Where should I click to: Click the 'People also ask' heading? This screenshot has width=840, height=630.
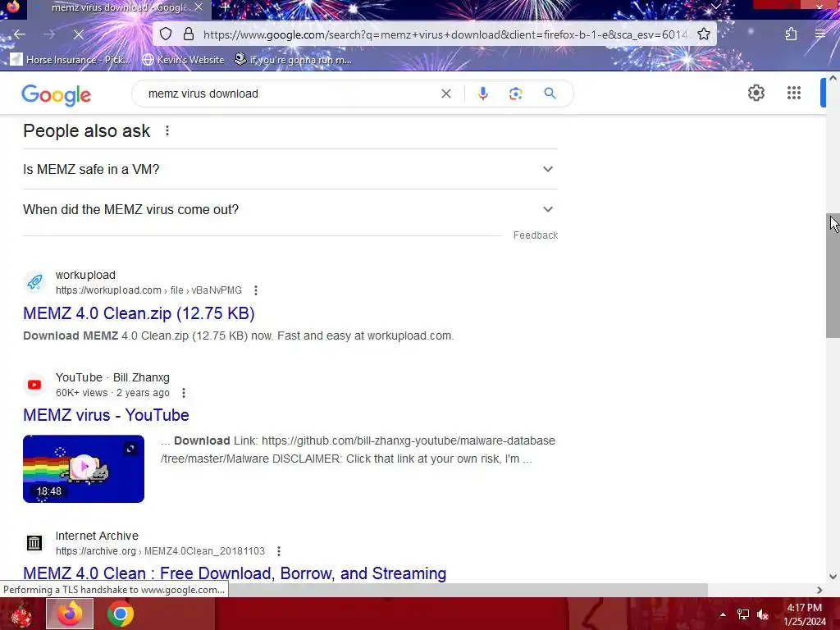pos(86,131)
